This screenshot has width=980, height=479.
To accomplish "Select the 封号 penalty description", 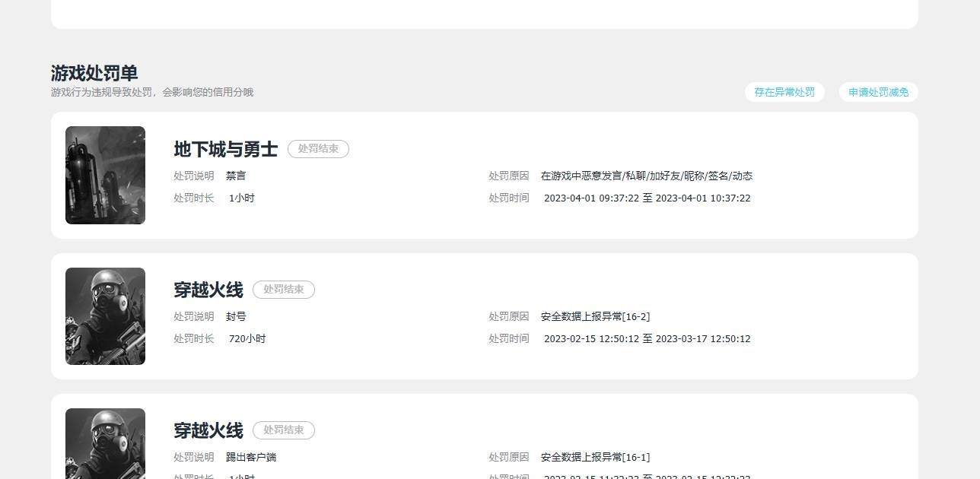I will pyautogui.click(x=236, y=316).
